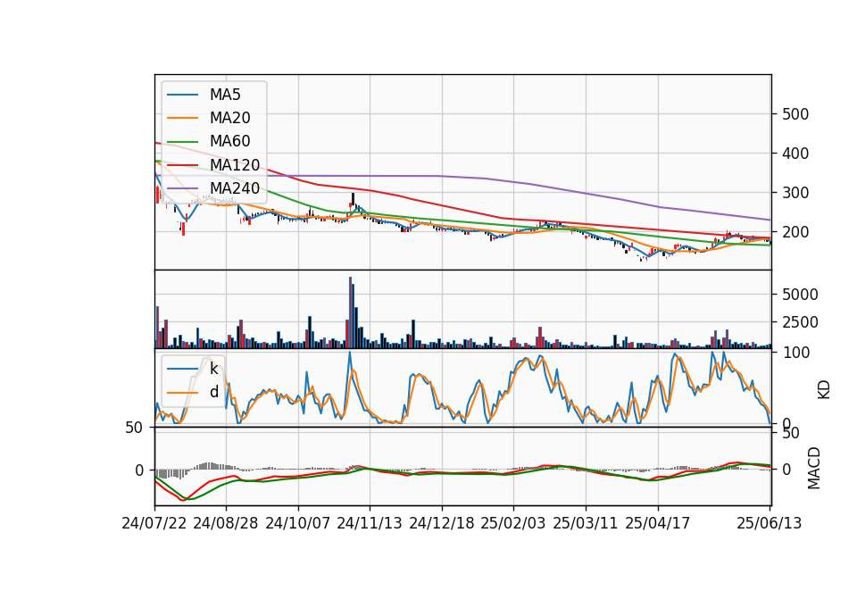
Task: Click the d legend entry in KD panel
Action: coord(213,392)
